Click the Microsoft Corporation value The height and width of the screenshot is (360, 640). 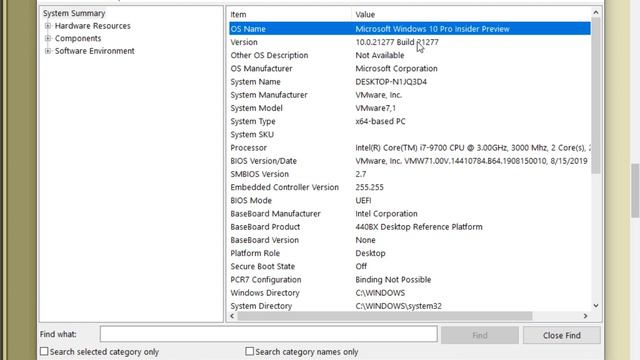pyautogui.click(x=396, y=68)
